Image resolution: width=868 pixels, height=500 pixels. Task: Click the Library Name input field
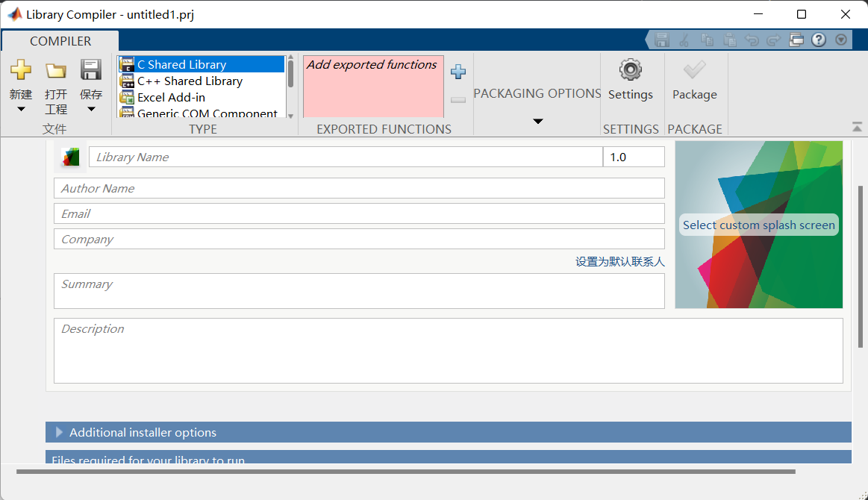tap(345, 157)
